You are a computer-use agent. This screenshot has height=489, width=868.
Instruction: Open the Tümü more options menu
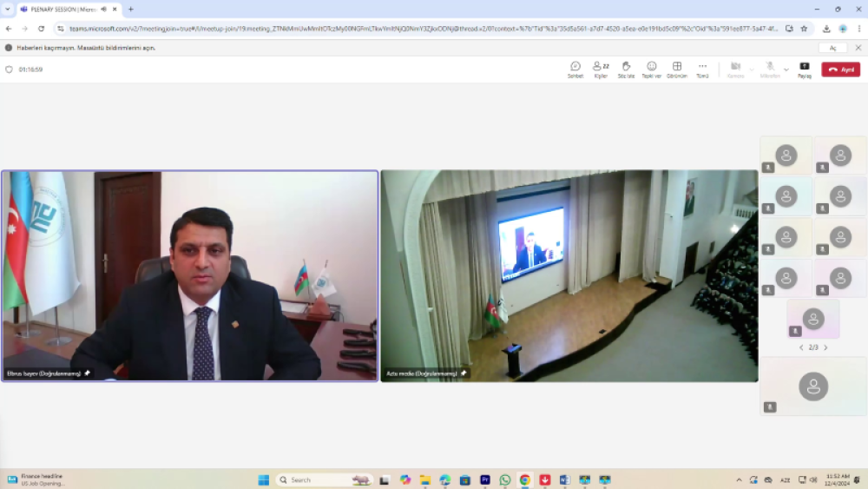click(702, 69)
